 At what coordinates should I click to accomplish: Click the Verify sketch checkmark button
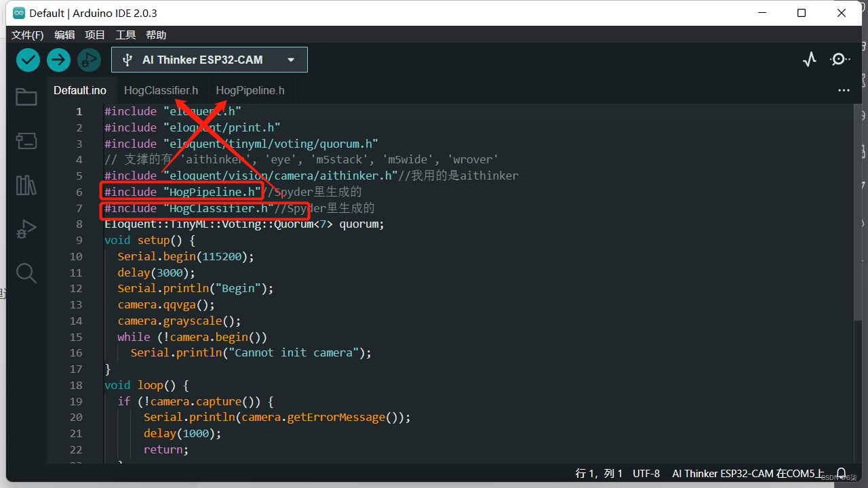click(x=28, y=60)
